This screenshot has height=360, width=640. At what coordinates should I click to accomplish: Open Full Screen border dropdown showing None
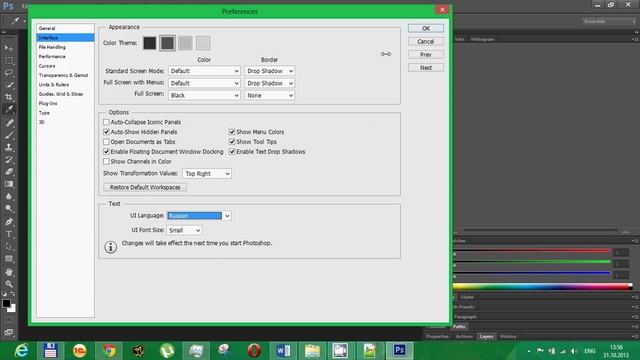pos(269,95)
